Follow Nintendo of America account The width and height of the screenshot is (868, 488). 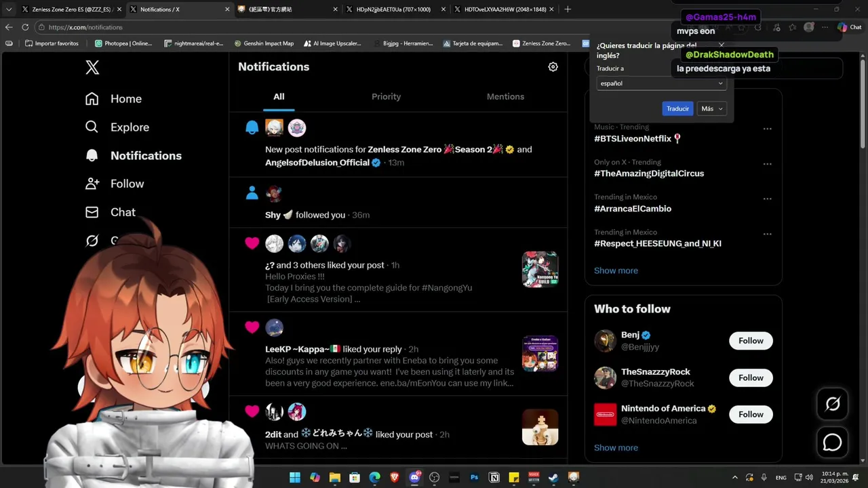point(751,414)
